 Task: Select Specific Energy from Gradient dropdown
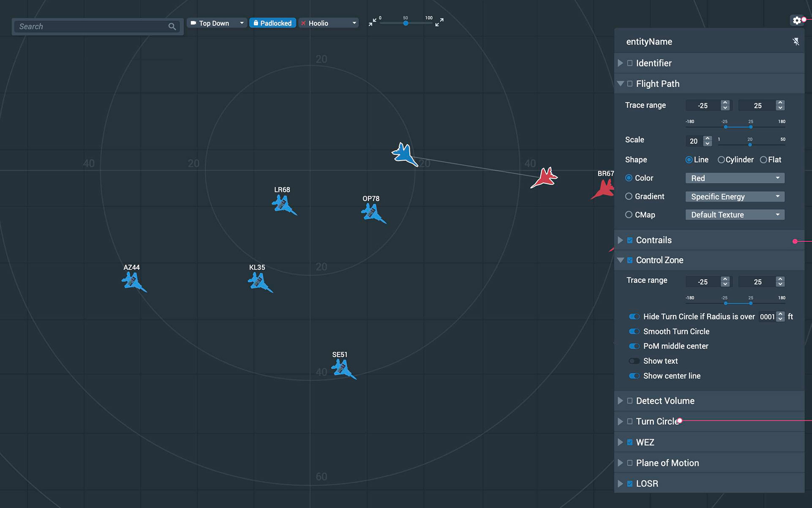(x=733, y=196)
